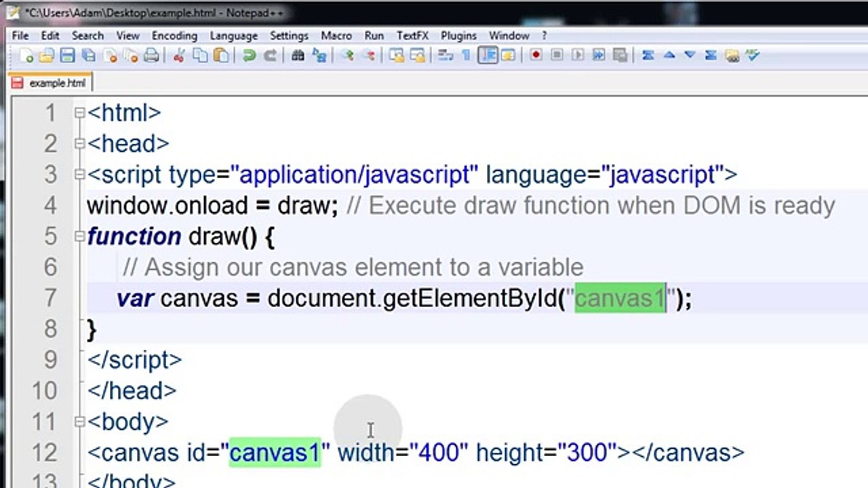Click the user defined language icon
The height and width of the screenshot is (488, 868).
pos(507,56)
